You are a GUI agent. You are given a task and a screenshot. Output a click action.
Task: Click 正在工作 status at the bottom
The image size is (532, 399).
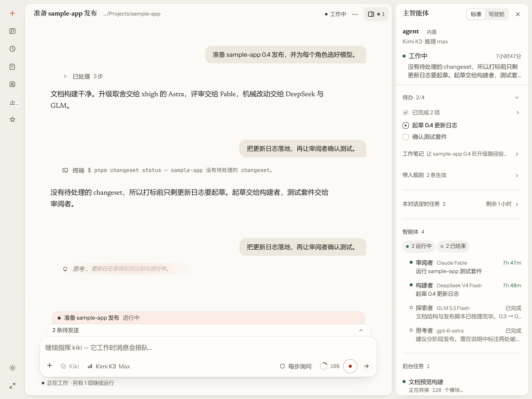78,383
